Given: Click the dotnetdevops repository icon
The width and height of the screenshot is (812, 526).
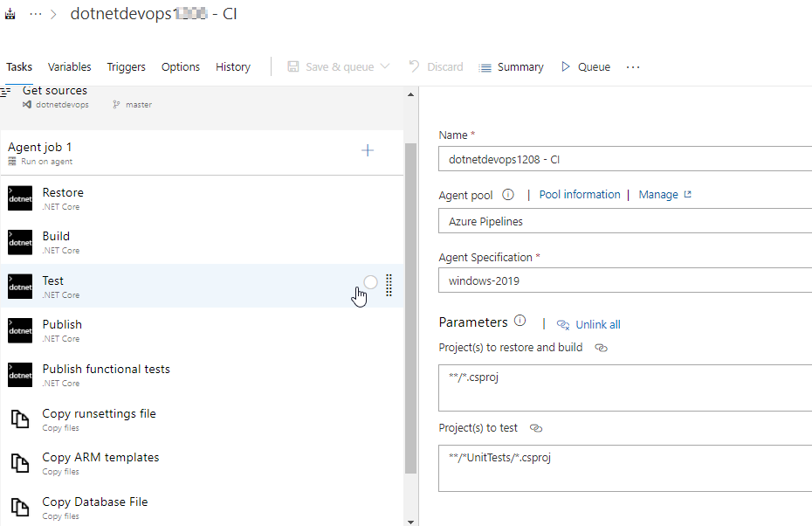Looking at the screenshot, I should point(26,105).
